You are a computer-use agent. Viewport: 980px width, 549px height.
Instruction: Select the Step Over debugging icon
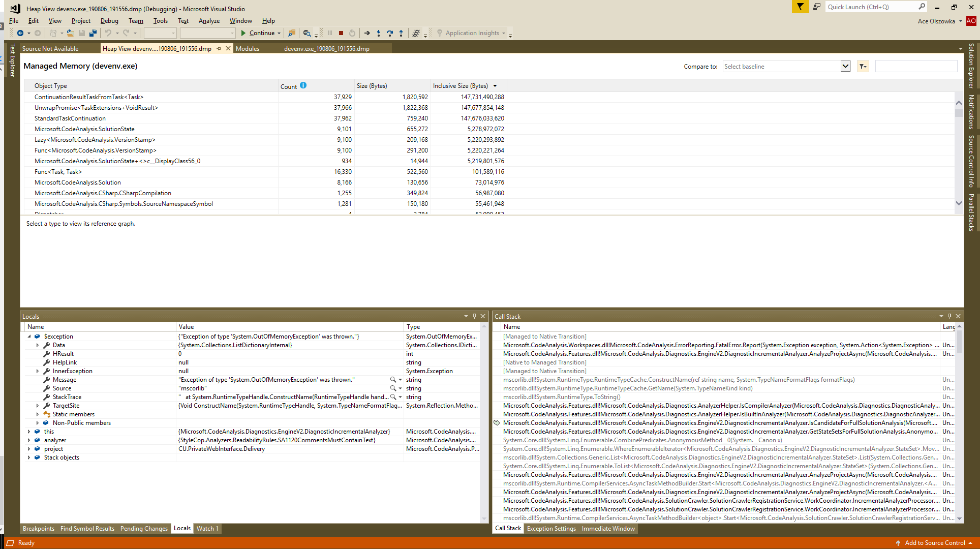pos(390,33)
